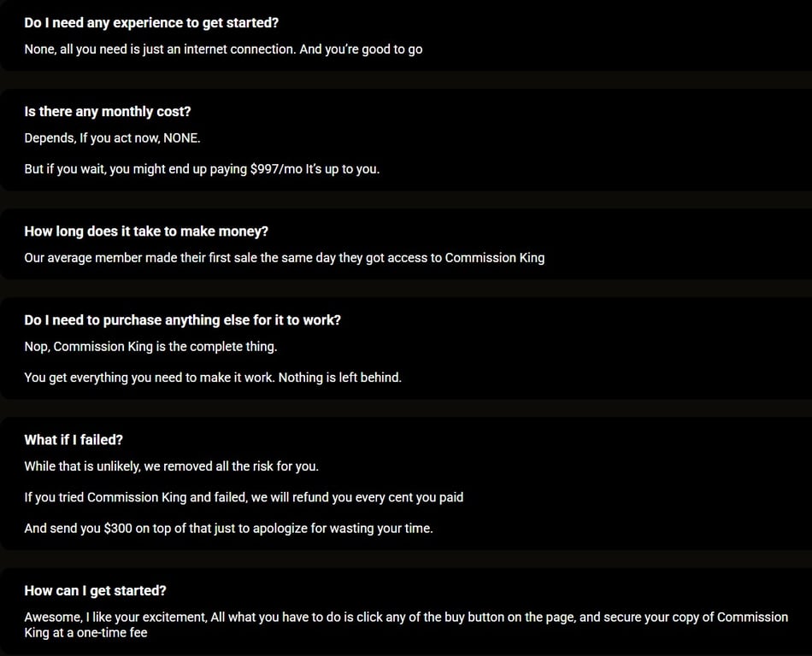The width and height of the screenshot is (812, 656).
Task: Click the 'How can I get started?' heading
Action: point(95,591)
